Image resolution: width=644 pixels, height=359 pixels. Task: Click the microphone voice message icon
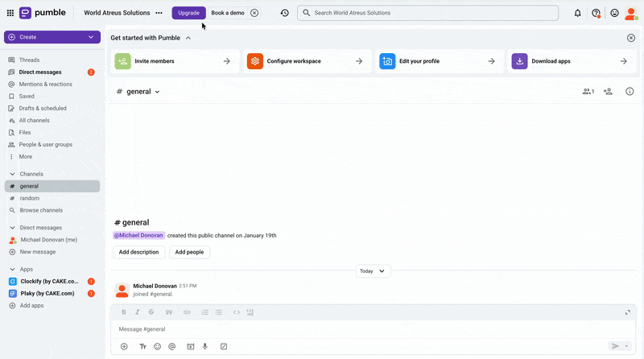[204, 346]
